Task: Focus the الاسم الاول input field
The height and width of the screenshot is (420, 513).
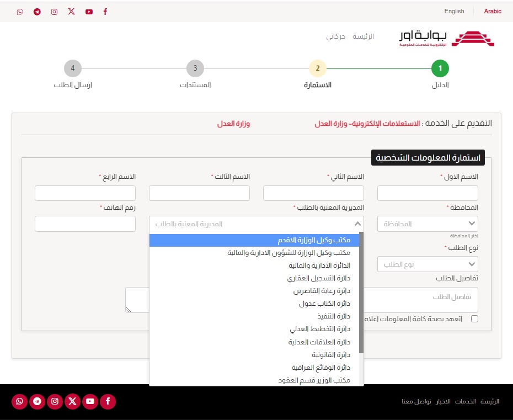Action: click(427, 193)
